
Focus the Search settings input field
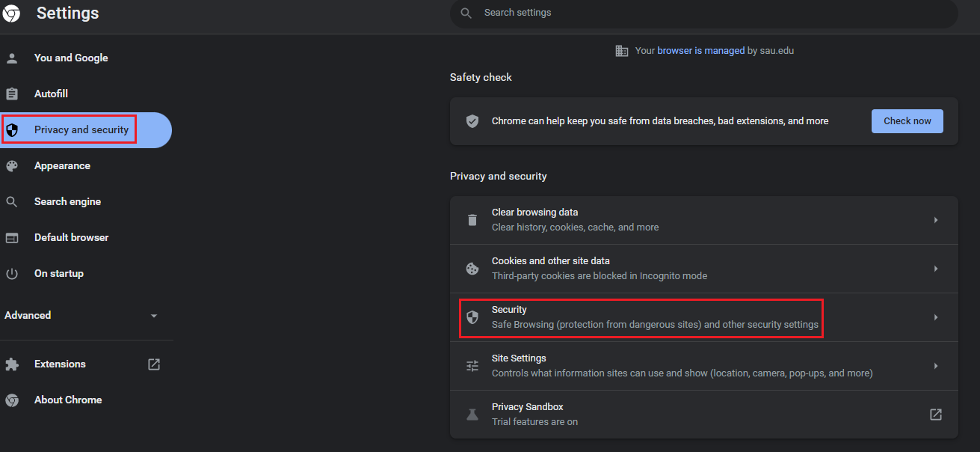coord(704,13)
